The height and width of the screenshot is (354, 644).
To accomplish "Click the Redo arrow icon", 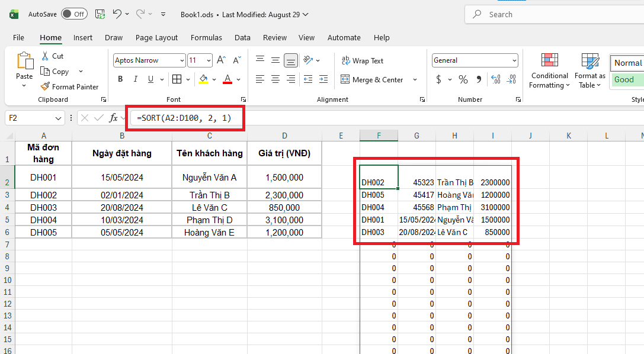I will [x=140, y=14].
